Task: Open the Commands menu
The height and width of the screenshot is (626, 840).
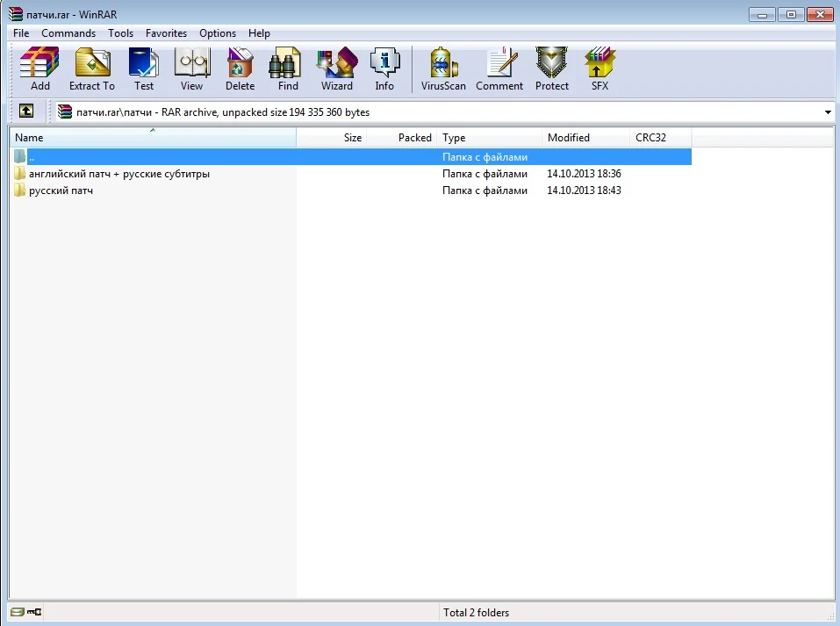Action: [x=68, y=33]
